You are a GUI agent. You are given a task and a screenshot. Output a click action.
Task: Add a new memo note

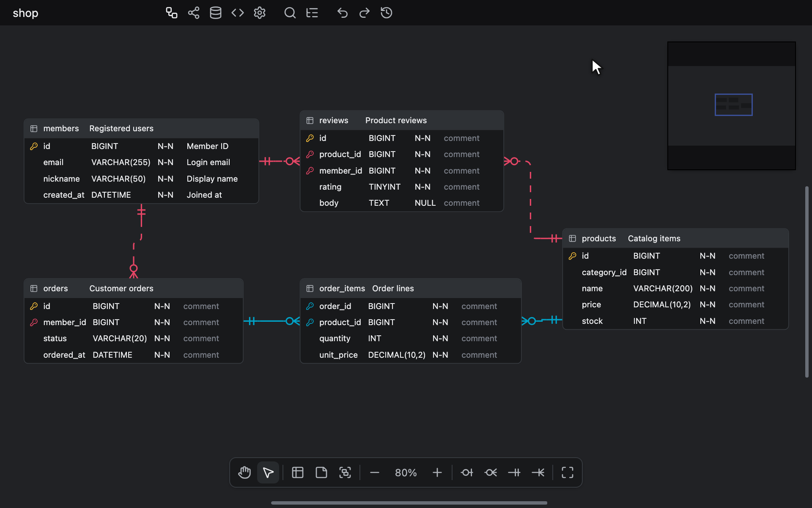point(321,472)
